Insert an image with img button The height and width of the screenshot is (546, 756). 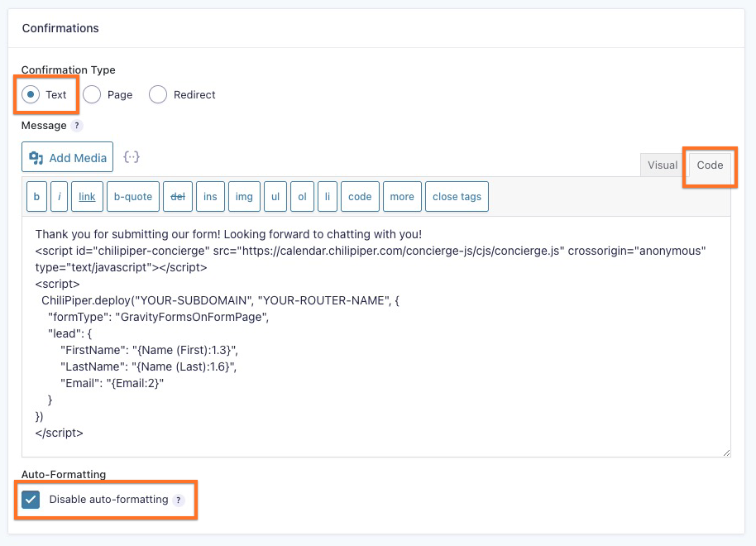coord(244,197)
